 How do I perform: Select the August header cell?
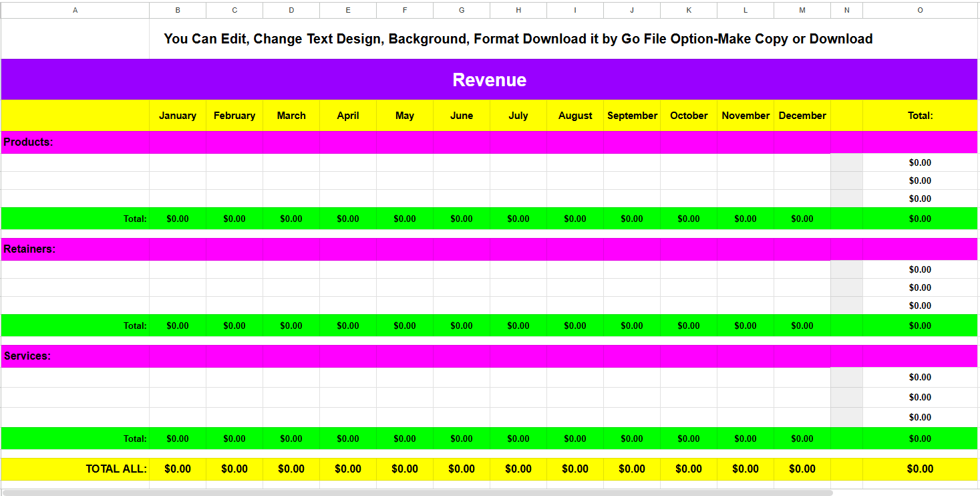(575, 116)
